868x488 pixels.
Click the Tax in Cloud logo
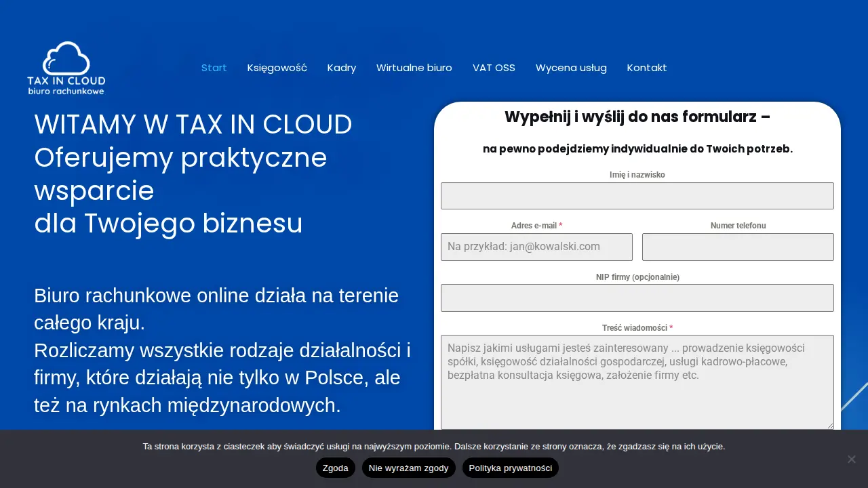(x=66, y=68)
